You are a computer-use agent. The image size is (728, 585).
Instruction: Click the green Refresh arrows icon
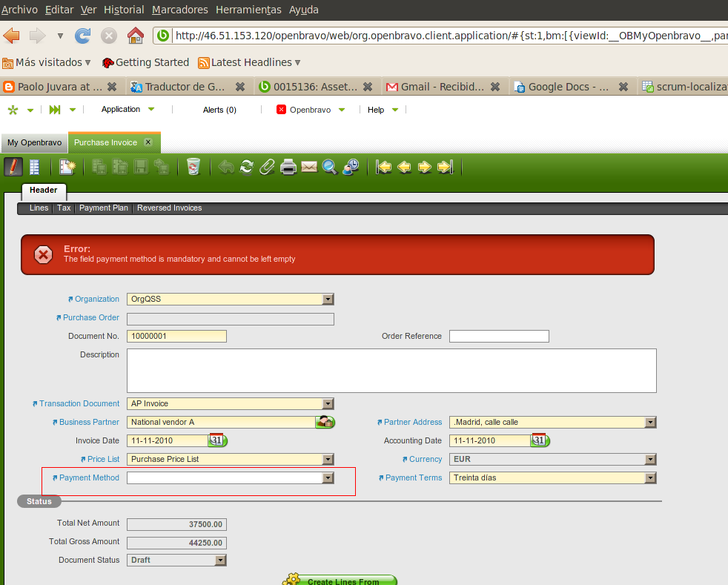(247, 167)
